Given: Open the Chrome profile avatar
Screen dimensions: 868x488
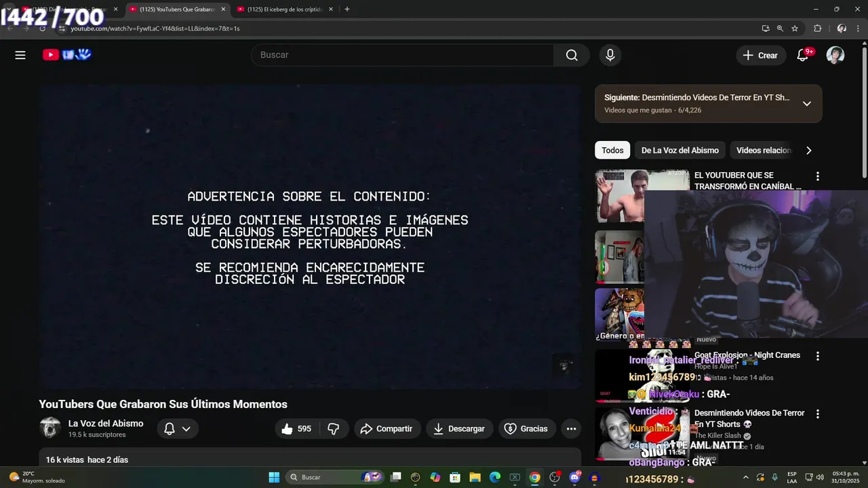Looking at the screenshot, I should 842,28.
